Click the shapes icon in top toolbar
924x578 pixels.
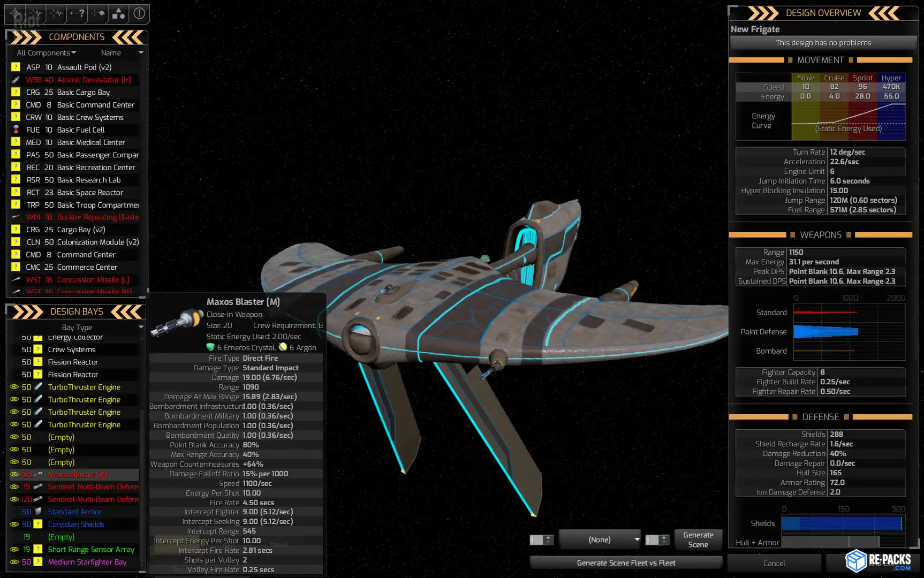(118, 14)
